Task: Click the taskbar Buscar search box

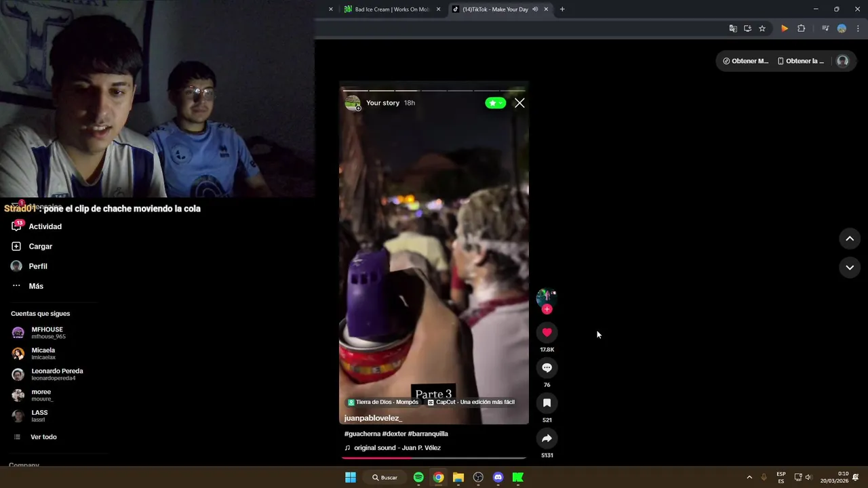Action: (384, 477)
